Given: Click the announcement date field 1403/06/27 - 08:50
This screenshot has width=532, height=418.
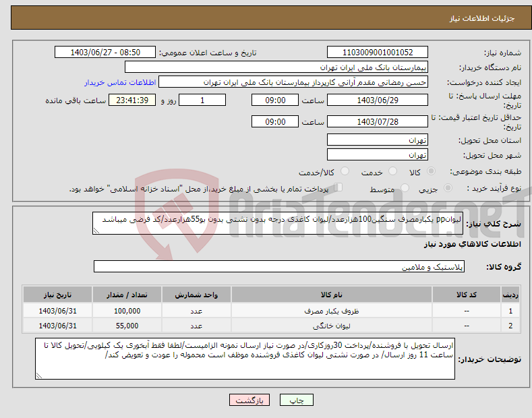Looking at the screenshot, I should pyautogui.click(x=105, y=53).
